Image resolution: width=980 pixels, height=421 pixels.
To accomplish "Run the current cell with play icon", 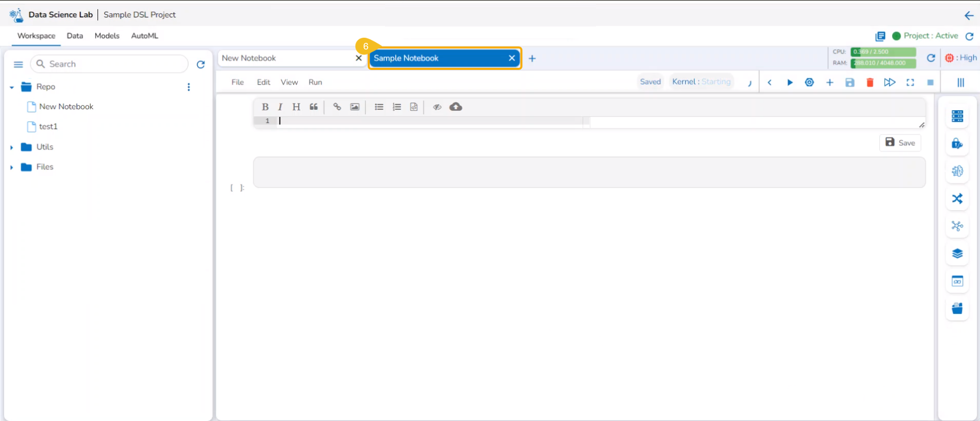I will pos(790,82).
